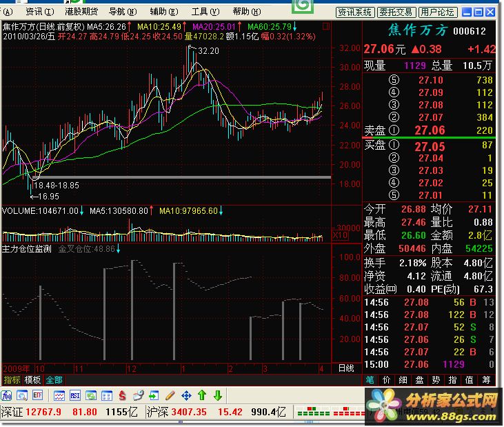Click the 焦作万方 stock name header
504x427 pixels.
[x=418, y=30]
